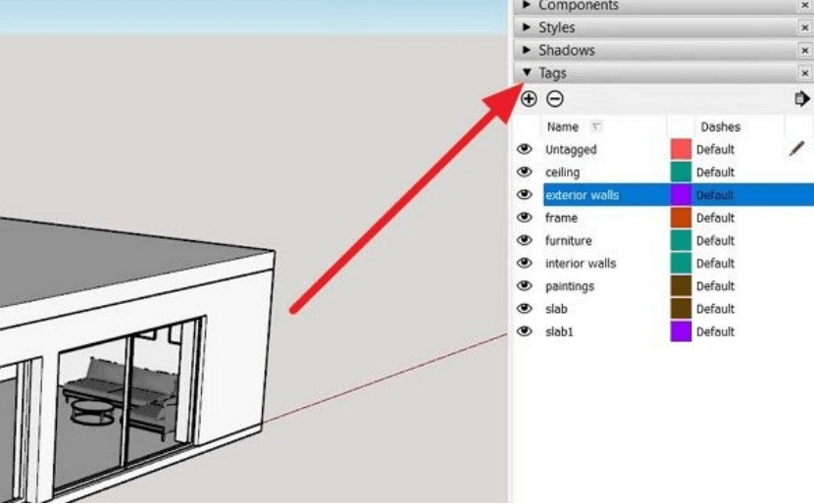The image size is (814, 504).
Task: Change the exterior walls purple swatch
Action: 681,195
